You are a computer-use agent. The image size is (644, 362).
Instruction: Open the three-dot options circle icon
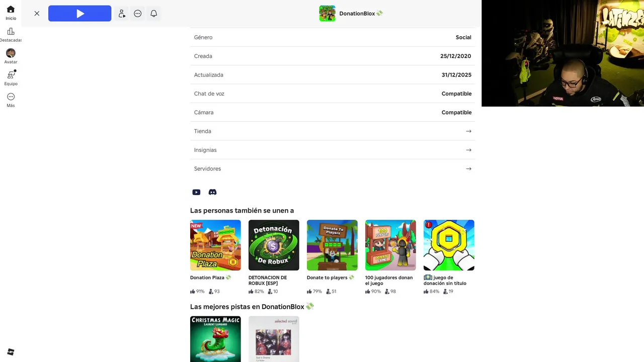[x=138, y=14]
